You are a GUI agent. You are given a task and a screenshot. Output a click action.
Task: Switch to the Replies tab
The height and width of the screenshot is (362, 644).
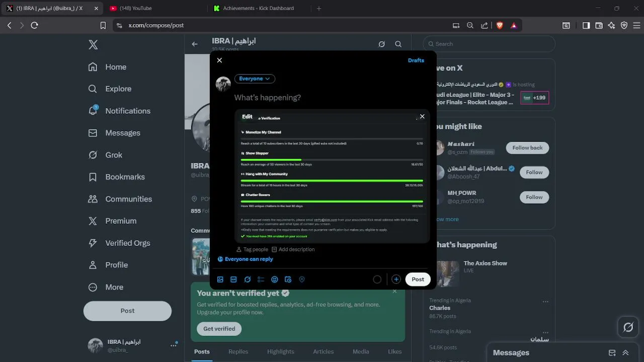tap(238, 351)
